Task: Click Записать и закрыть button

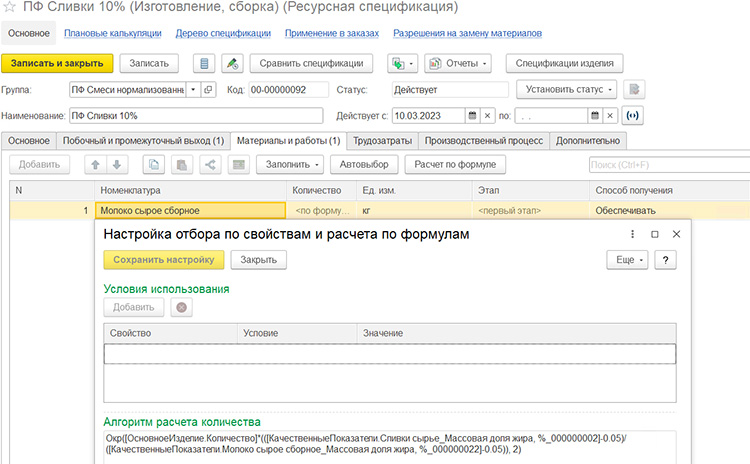Action: point(57,63)
